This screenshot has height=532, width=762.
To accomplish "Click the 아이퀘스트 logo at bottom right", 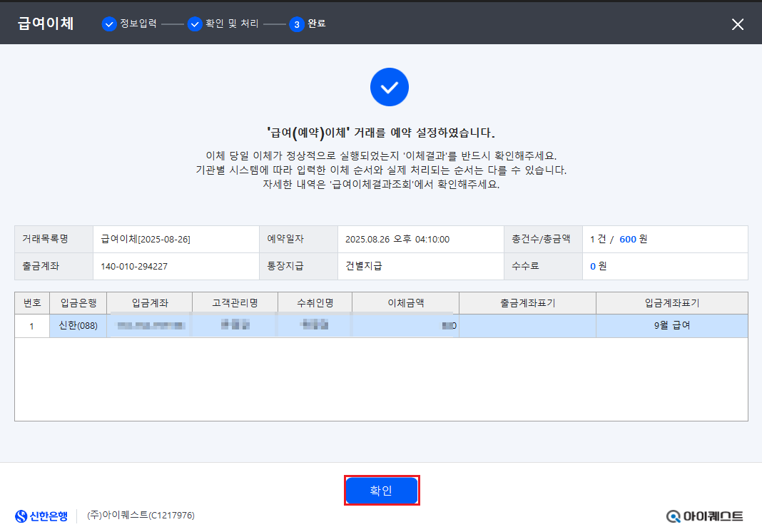I will (704, 516).
